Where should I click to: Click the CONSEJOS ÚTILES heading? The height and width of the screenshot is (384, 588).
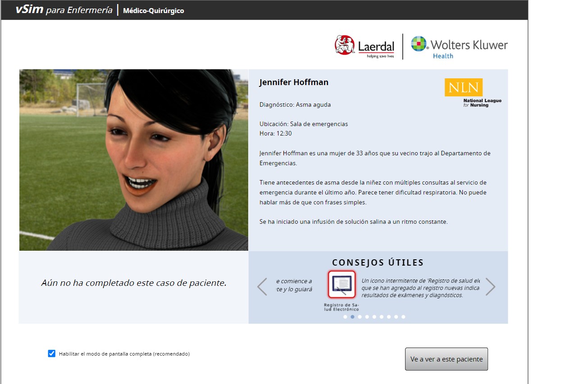tap(378, 262)
